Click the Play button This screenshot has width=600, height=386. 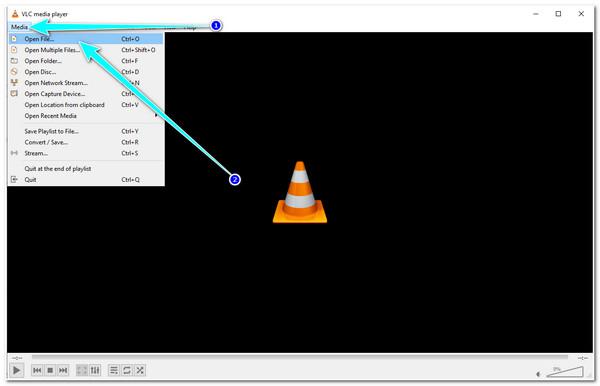point(16,370)
